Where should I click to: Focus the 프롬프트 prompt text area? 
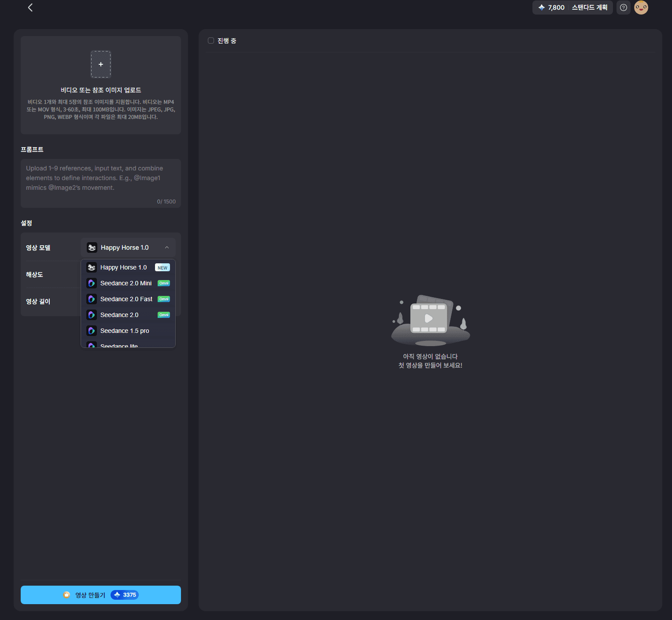(x=101, y=183)
